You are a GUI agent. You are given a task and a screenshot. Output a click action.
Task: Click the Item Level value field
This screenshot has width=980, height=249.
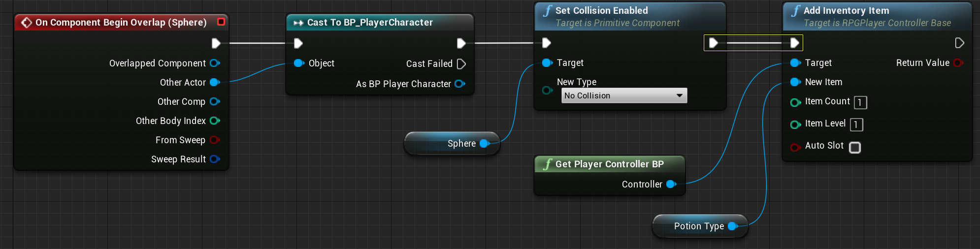(856, 124)
